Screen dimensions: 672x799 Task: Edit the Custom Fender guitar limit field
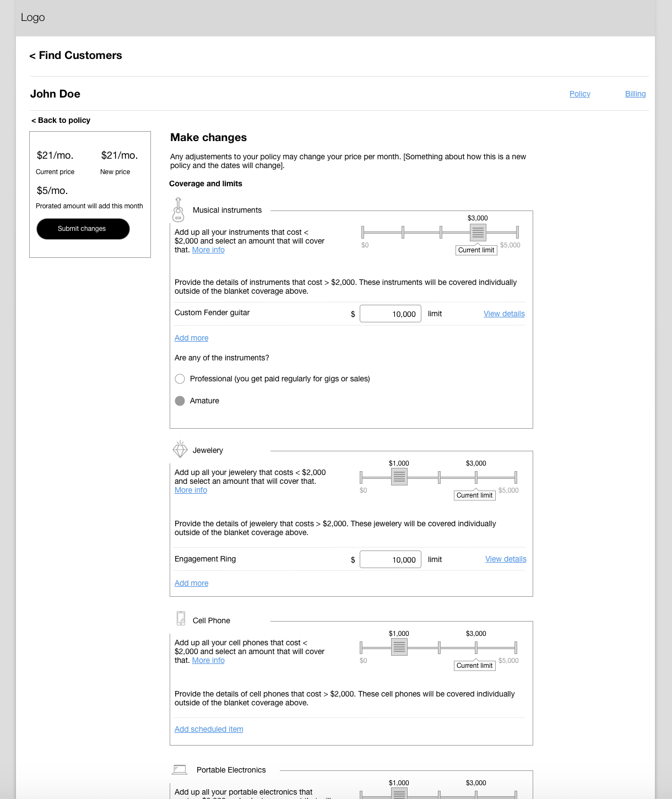(x=390, y=314)
